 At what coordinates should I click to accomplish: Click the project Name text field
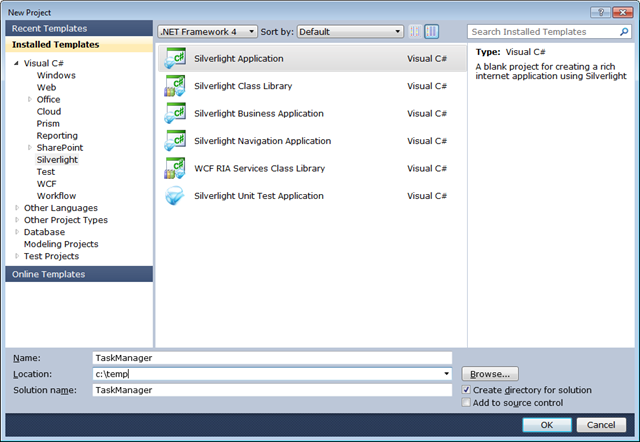click(270, 357)
